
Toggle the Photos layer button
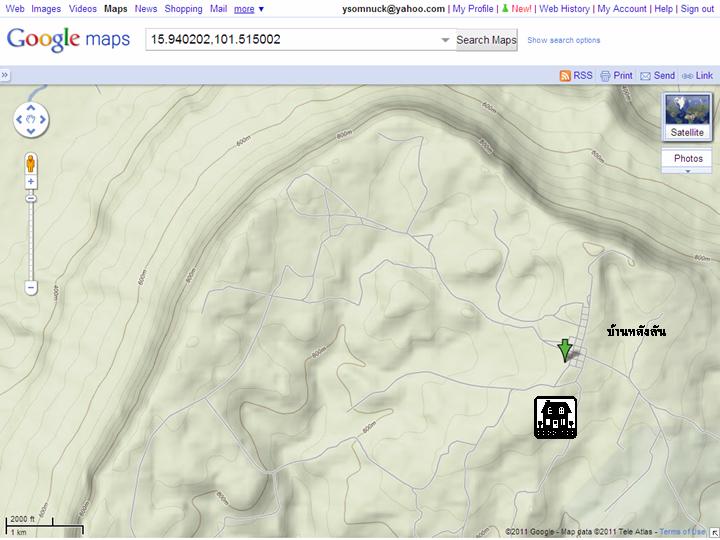[687, 158]
